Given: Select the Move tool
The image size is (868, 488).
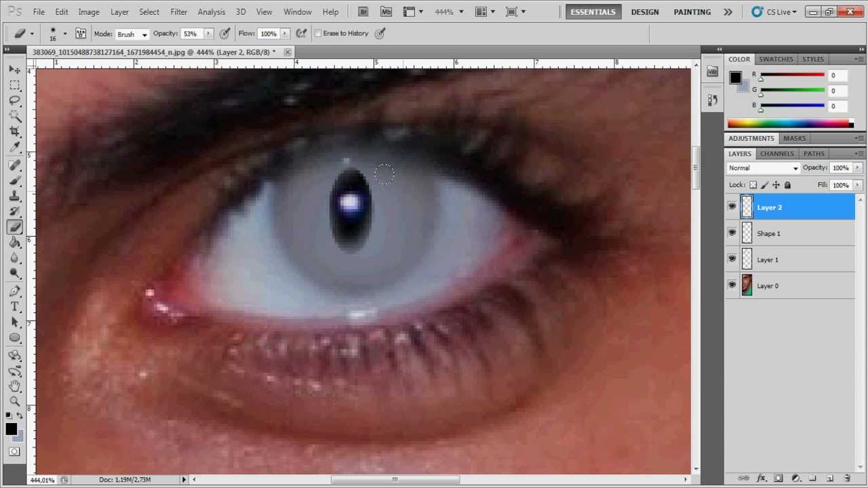Looking at the screenshot, I should pyautogui.click(x=15, y=70).
